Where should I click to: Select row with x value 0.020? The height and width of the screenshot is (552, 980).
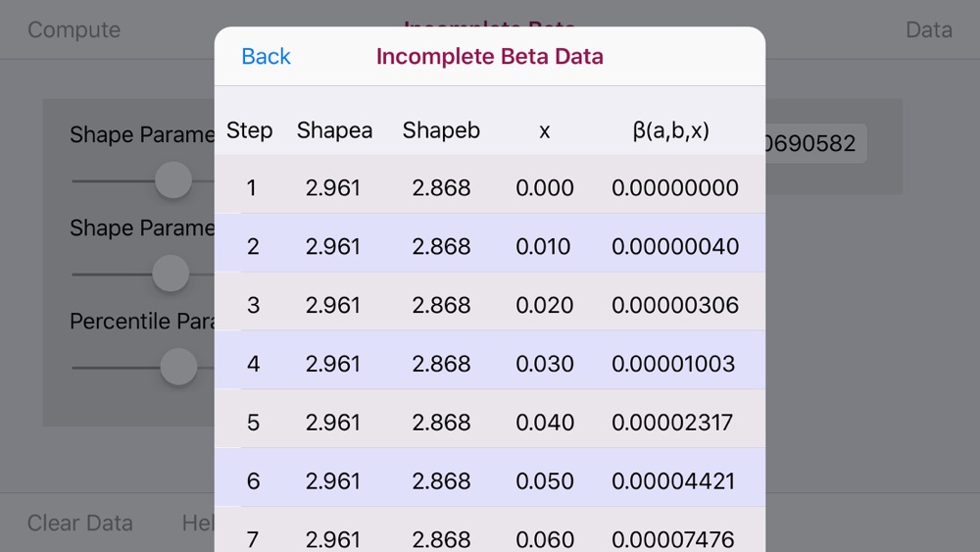(x=490, y=305)
